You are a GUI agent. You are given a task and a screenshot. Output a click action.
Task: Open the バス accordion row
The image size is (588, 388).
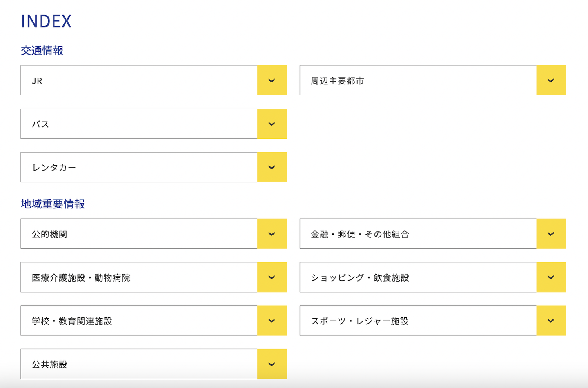(139, 124)
